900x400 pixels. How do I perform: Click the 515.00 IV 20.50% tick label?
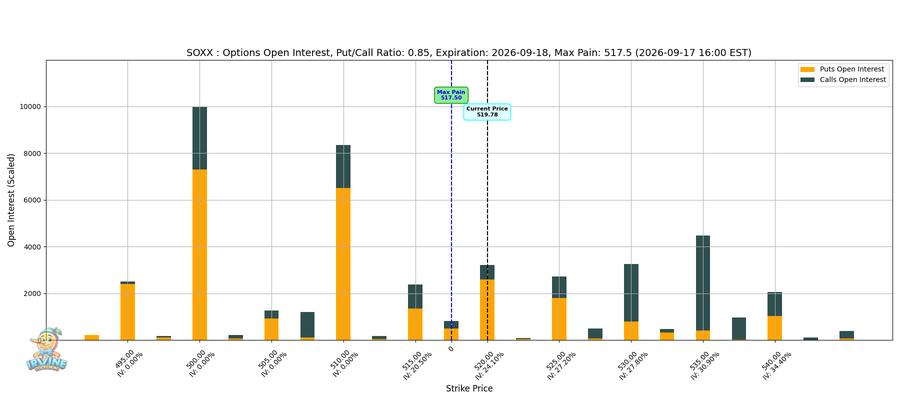[417, 363]
